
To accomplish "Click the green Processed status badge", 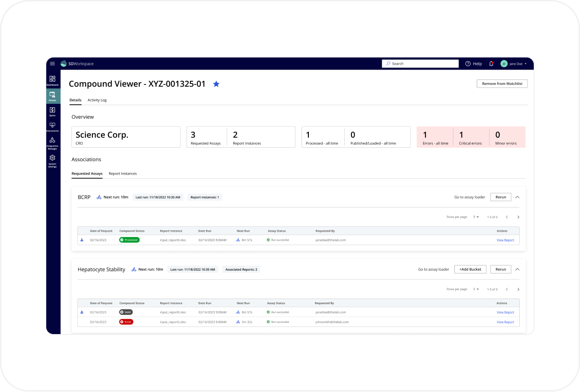I will point(129,240).
